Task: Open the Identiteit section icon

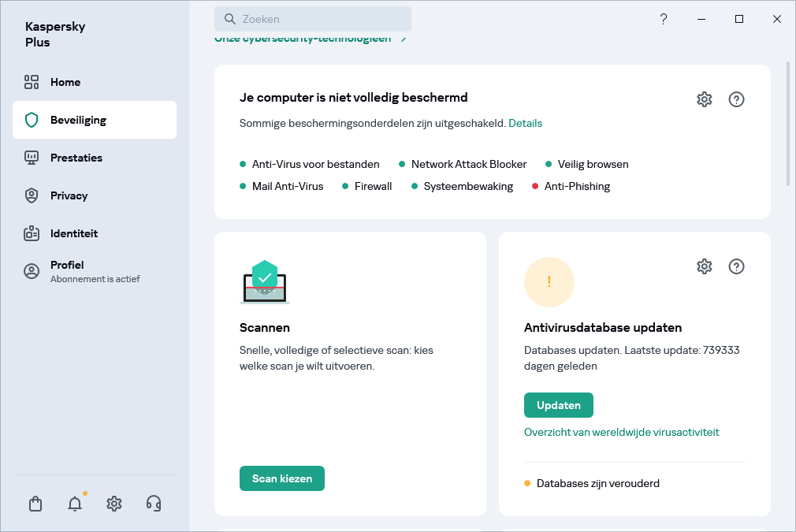Action: coord(32,233)
